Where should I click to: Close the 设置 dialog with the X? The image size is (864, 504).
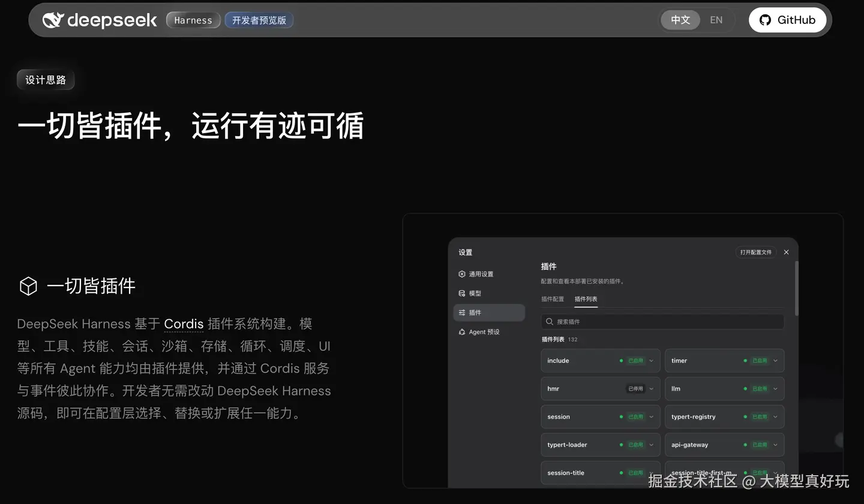787,253
